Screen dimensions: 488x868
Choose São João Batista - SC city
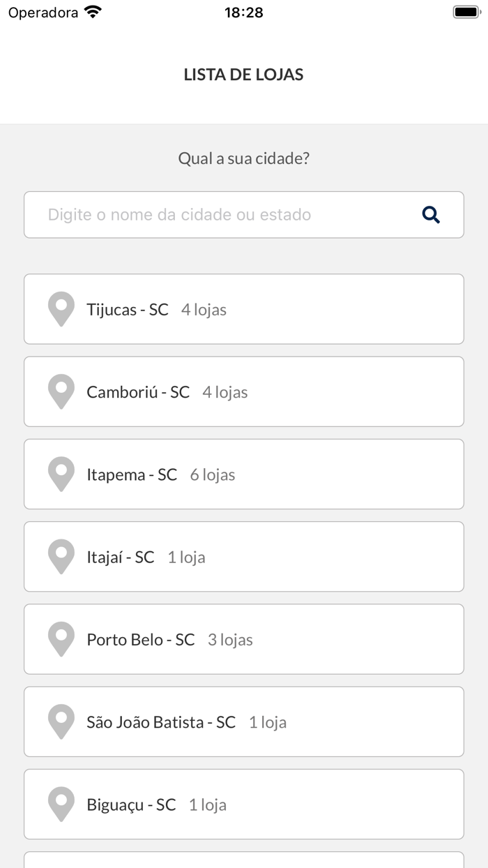coord(244,721)
